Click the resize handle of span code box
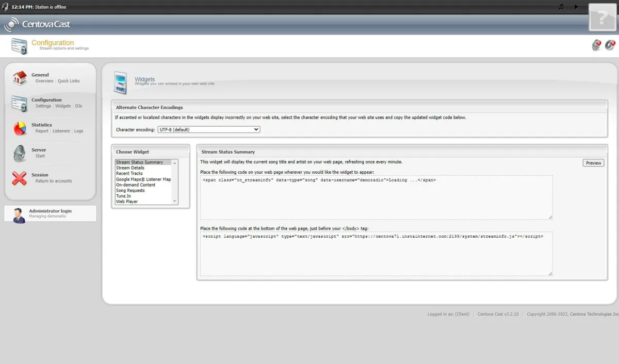The width and height of the screenshot is (619, 364). click(550, 217)
